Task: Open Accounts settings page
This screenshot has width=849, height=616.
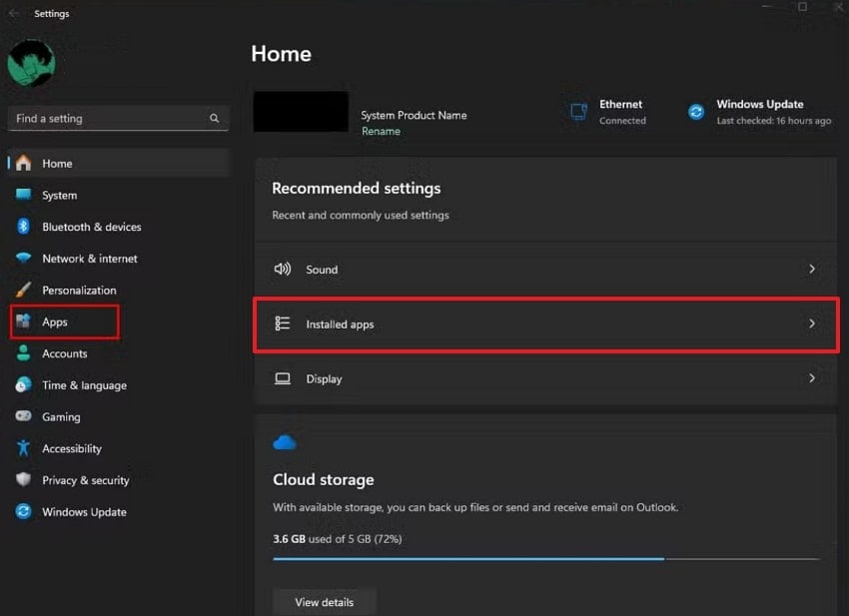Action: (x=120, y=353)
